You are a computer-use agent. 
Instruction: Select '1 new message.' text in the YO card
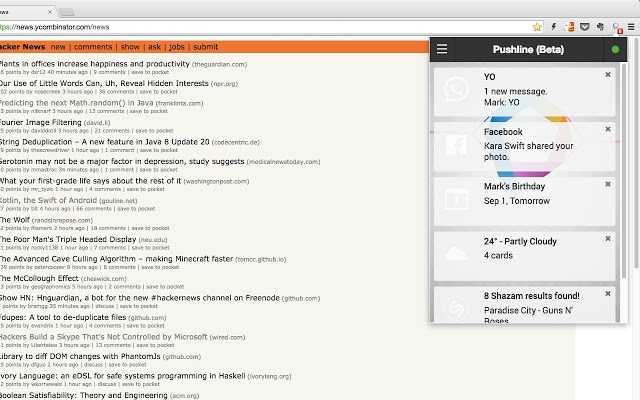point(516,91)
